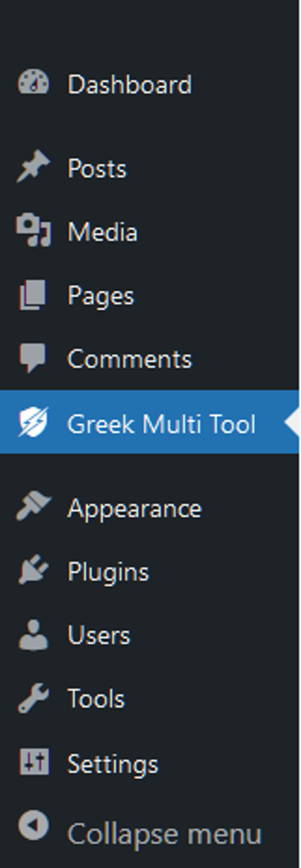
Task: Click the Pages stacked sheets icon
Action: click(32, 295)
